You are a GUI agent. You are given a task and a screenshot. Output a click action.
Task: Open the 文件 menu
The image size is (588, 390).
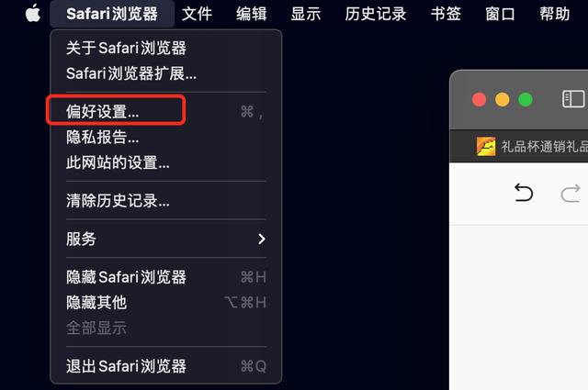[x=197, y=14]
